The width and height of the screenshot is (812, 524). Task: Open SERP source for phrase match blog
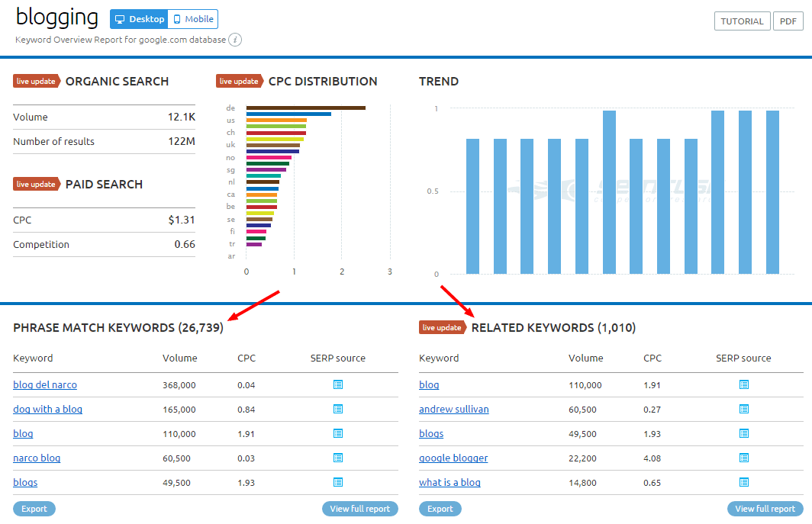338,433
